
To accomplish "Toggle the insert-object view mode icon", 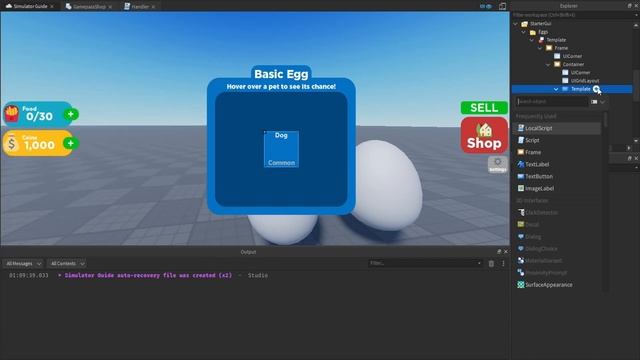I will (594, 102).
